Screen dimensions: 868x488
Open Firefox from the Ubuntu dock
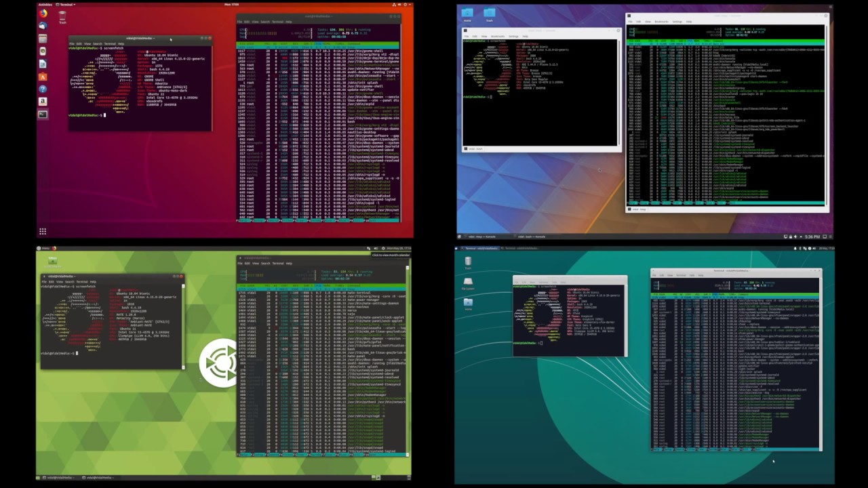tap(43, 14)
